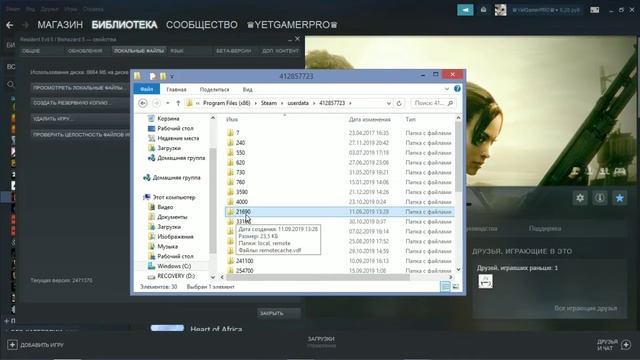This screenshot has height=360, width=640.
Task: Switch to СООБЩЕСТВО in Steam navigation
Action: click(x=202, y=25)
